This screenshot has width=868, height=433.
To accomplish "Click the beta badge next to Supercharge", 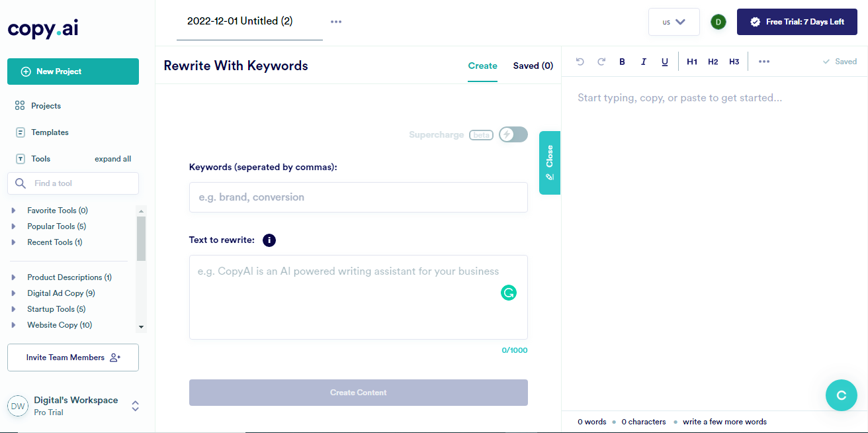I will (481, 135).
